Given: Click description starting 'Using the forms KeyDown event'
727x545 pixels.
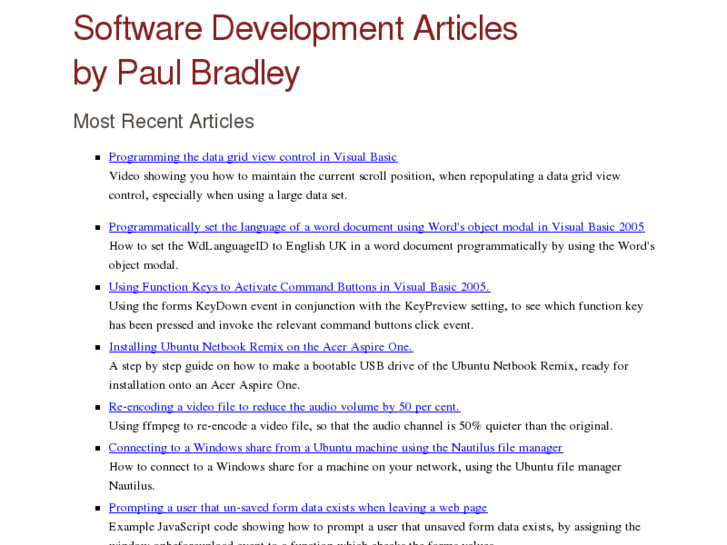Looking at the screenshot, I should [x=376, y=315].
